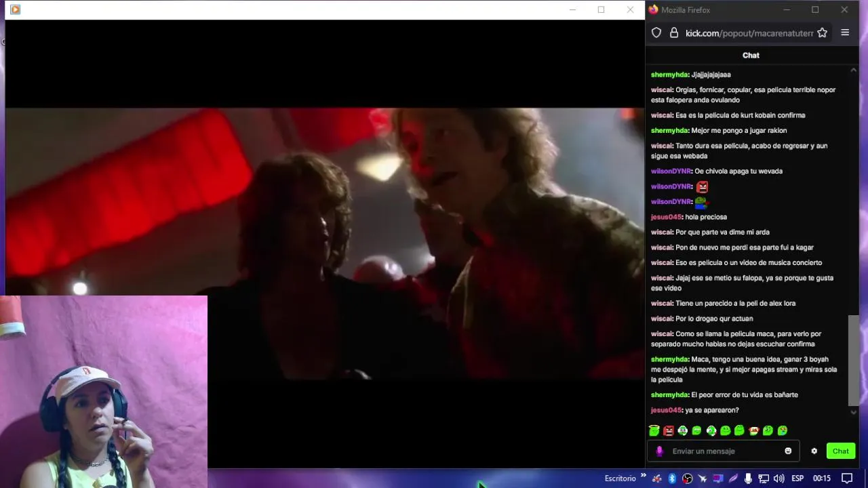The height and width of the screenshot is (488, 868).
Task: Click the chat scrollbar up arrow
Action: pyautogui.click(x=853, y=70)
